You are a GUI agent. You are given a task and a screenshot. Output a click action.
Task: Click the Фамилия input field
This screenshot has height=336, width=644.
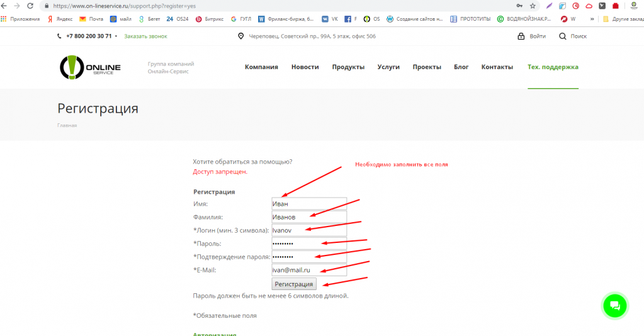(309, 217)
